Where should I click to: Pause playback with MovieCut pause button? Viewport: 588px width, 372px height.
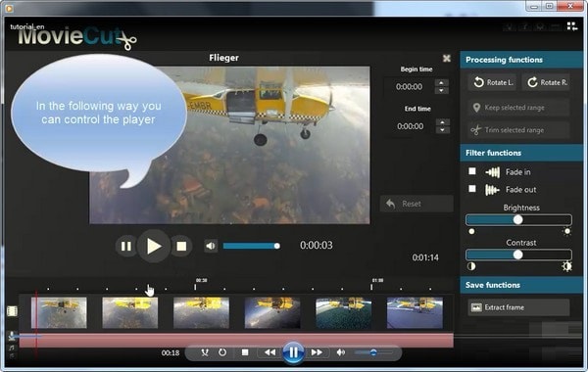click(x=126, y=246)
